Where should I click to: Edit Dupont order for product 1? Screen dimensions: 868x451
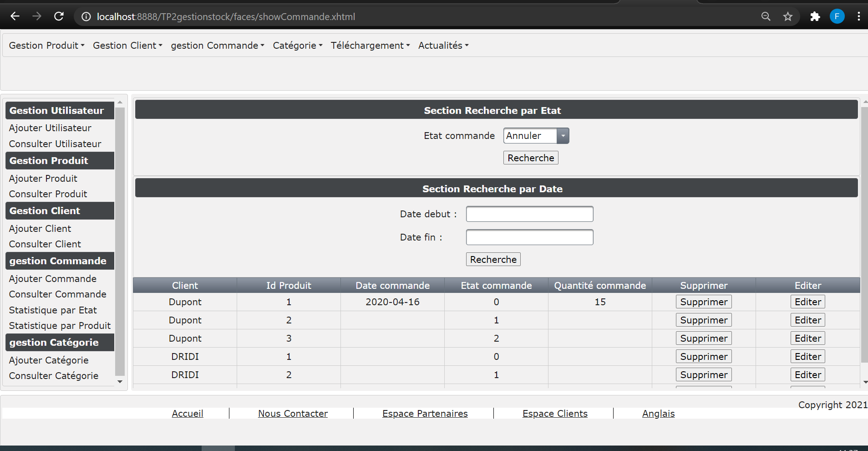(x=808, y=302)
